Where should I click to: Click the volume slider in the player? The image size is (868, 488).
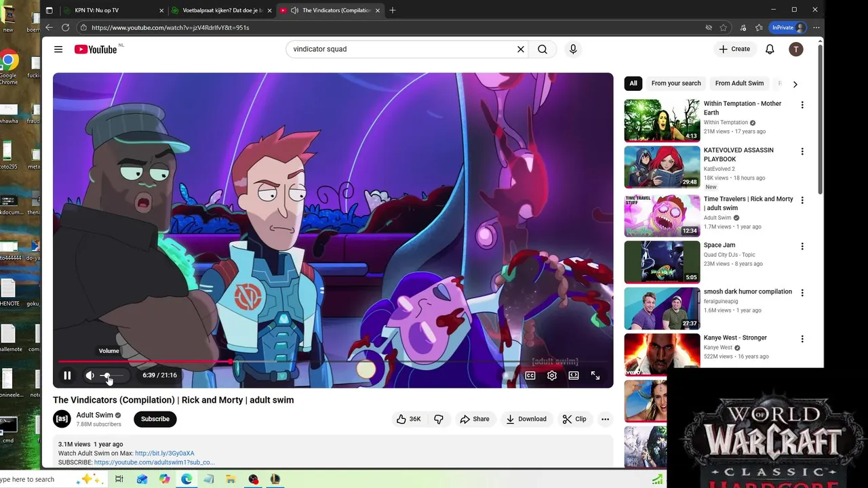(x=112, y=375)
